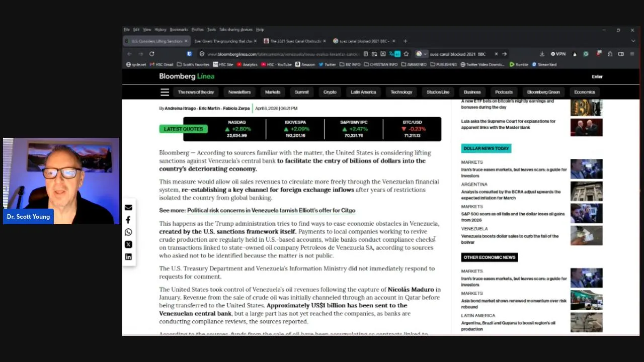Click the BTC/USD quote in ticker
Viewport: 644px width, 362px height.
pos(412,129)
